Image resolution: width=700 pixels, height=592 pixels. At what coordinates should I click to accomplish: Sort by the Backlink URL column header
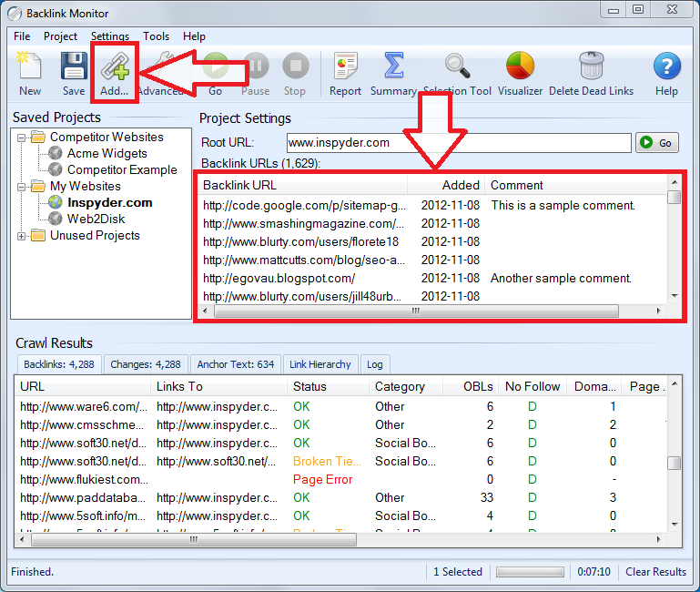[302, 185]
